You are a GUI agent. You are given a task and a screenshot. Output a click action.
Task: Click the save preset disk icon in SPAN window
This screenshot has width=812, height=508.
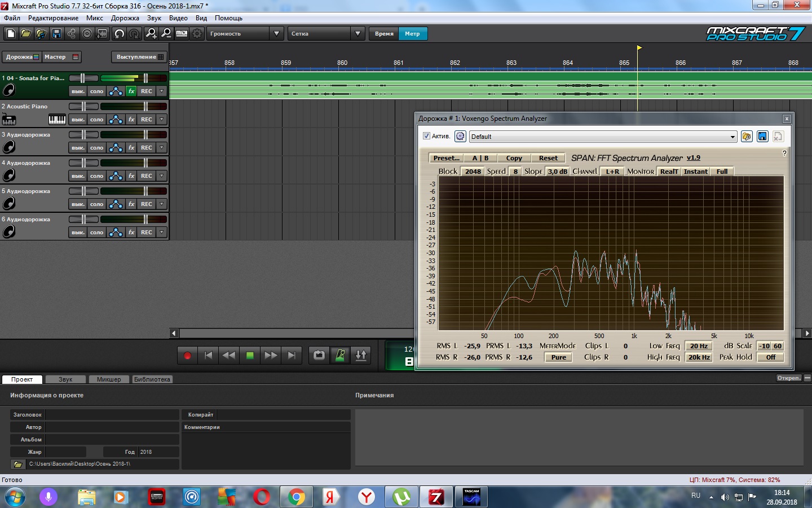(x=762, y=137)
